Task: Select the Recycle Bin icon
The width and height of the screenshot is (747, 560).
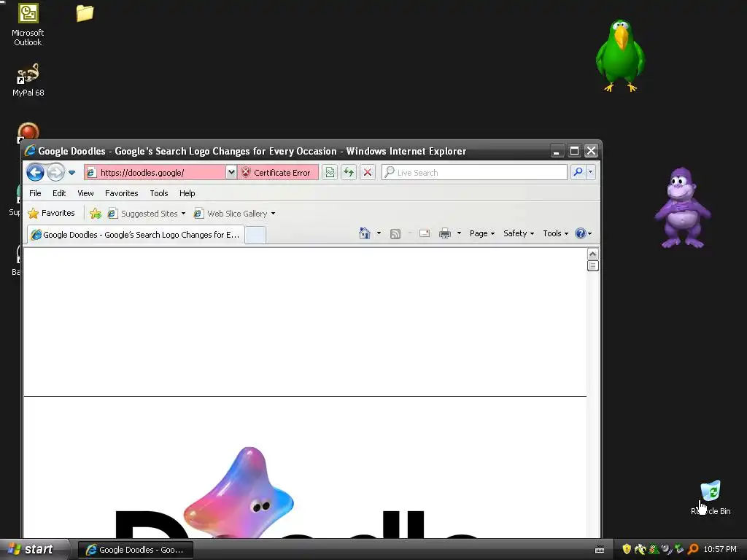Action: (x=711, y=497)
